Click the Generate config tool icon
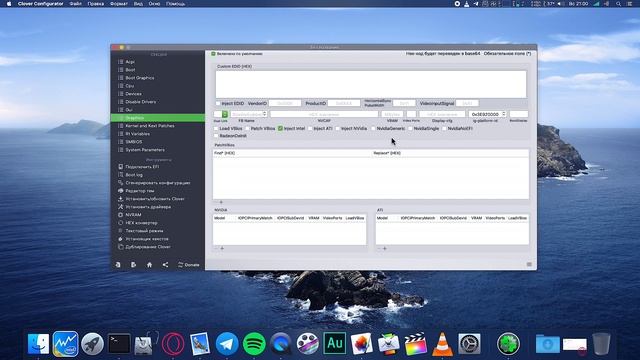Screen dimensions: 640x360 120,182
